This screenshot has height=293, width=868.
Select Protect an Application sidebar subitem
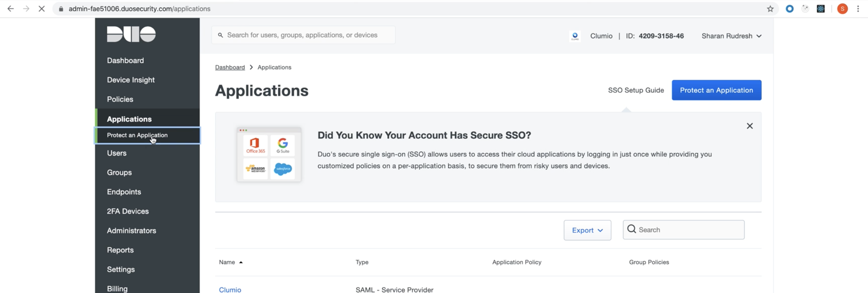point(137,135)
